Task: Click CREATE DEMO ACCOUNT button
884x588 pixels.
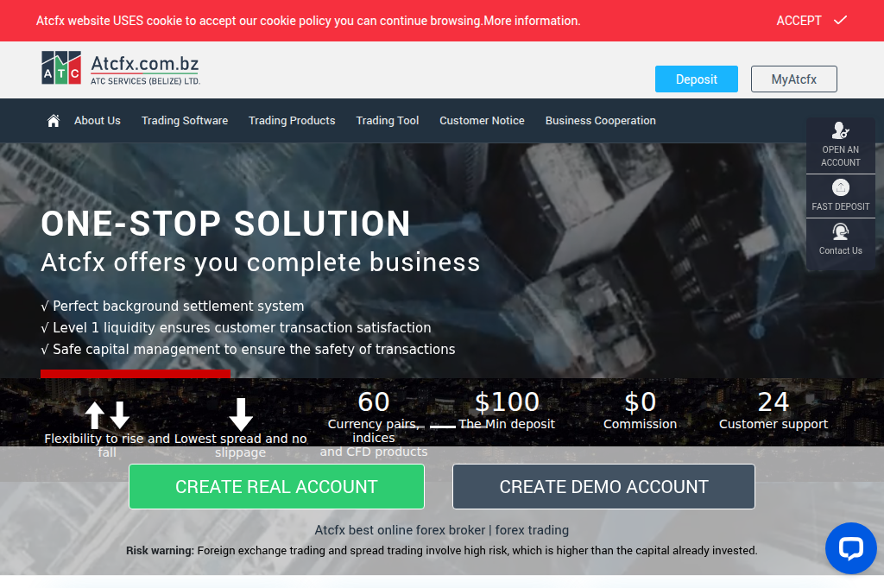Action: point(603,486)
